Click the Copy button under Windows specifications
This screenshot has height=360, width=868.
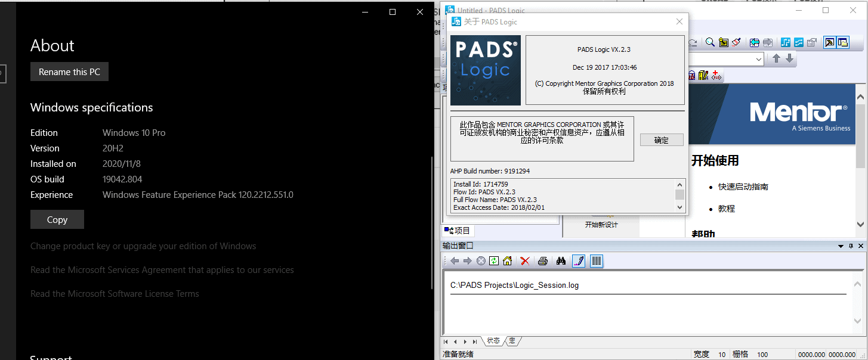click(x=57, y=219)
